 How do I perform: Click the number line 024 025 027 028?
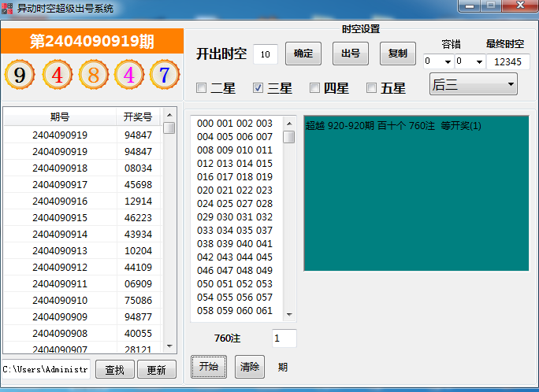(235, 204)
